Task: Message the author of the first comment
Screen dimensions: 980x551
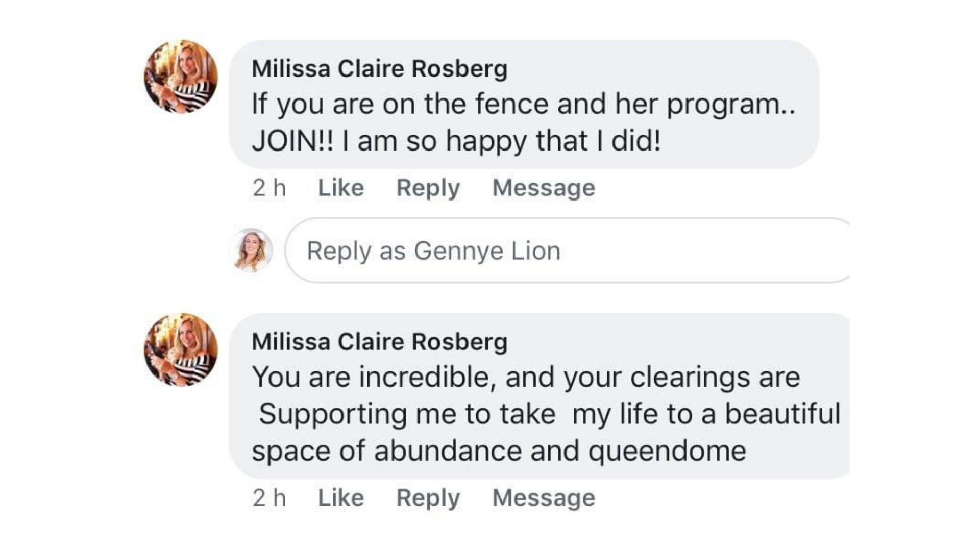Action: point(544,188)
